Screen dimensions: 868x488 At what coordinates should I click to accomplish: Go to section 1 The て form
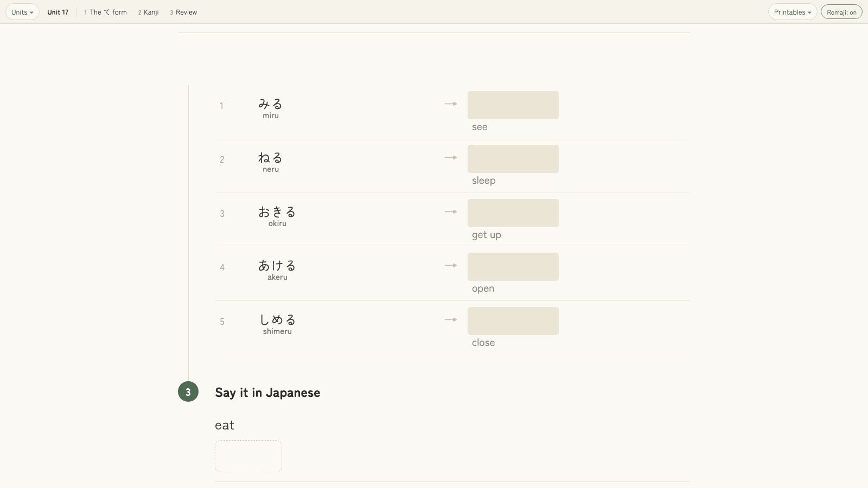click(105, 12)
